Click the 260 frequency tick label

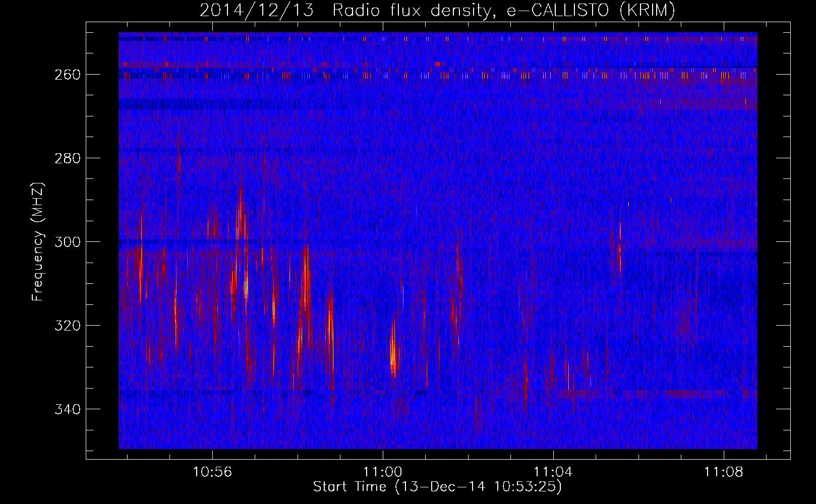tap(67, 75)
